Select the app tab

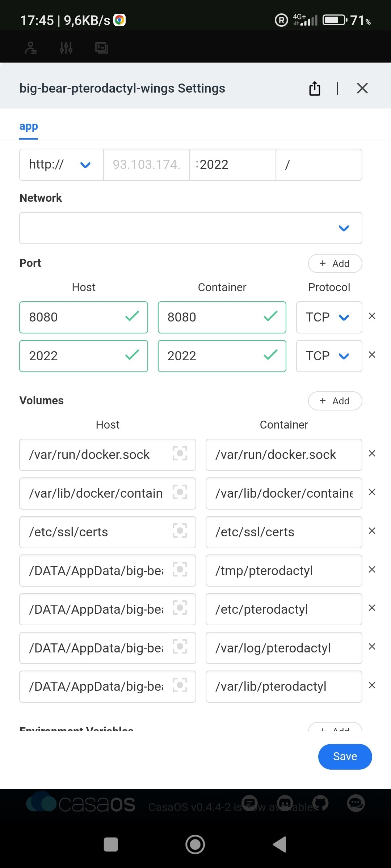pyautogui.click(x=29, y=126)
